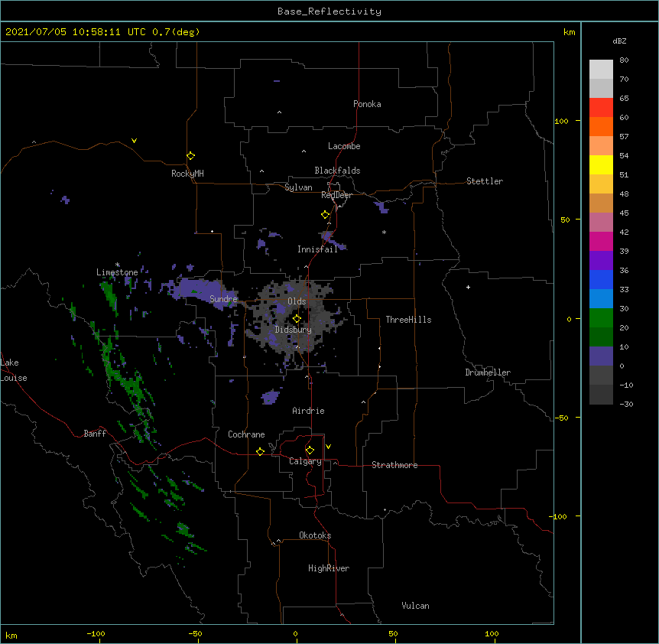Click the white asterisk marker above Limestone
Viewport: 659px width, 644px height.
coord(118,265)
